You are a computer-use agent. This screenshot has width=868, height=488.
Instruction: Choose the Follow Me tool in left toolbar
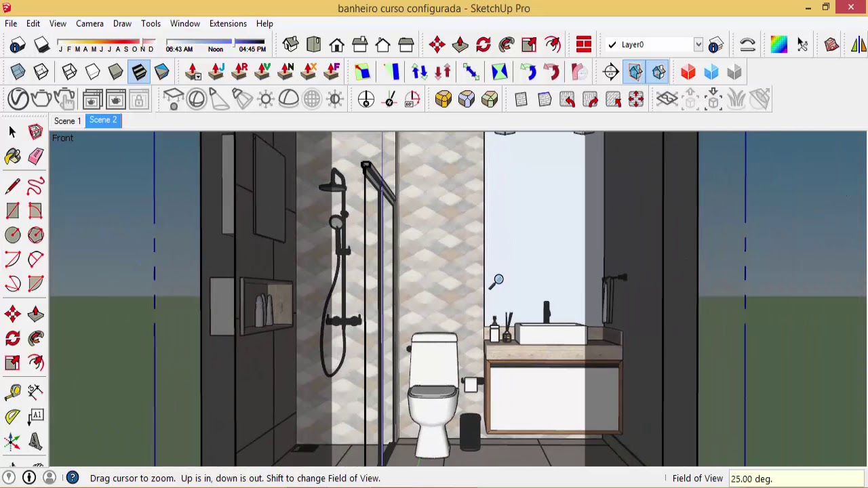pyautogui.click(x=36, y=338)
